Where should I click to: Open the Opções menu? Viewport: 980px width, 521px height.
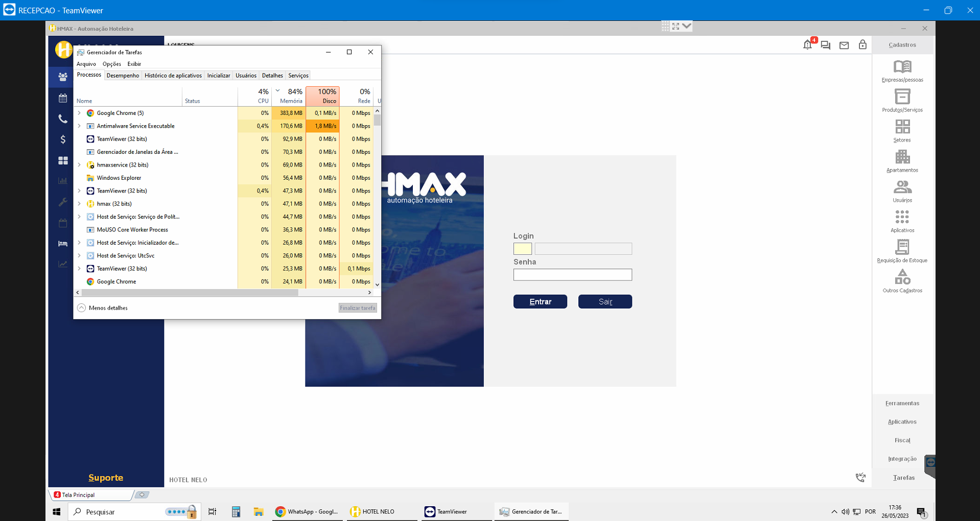[111, 64]
